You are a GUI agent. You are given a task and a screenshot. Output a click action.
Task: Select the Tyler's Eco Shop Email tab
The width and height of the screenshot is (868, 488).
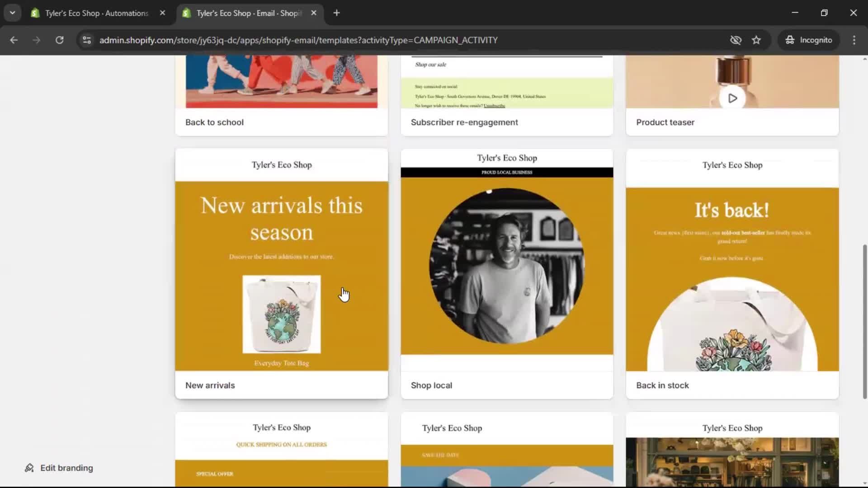244,13
